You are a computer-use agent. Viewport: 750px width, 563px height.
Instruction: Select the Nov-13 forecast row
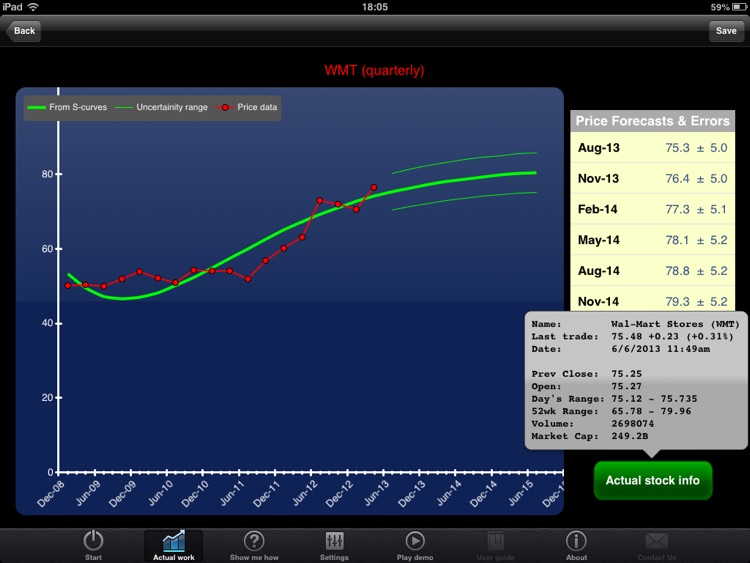(652, 178)
